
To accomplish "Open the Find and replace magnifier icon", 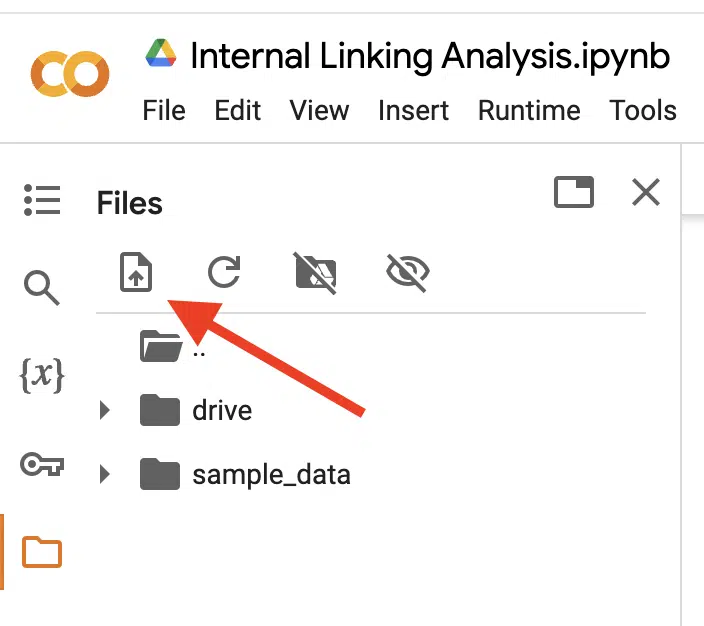I will 41,288.
